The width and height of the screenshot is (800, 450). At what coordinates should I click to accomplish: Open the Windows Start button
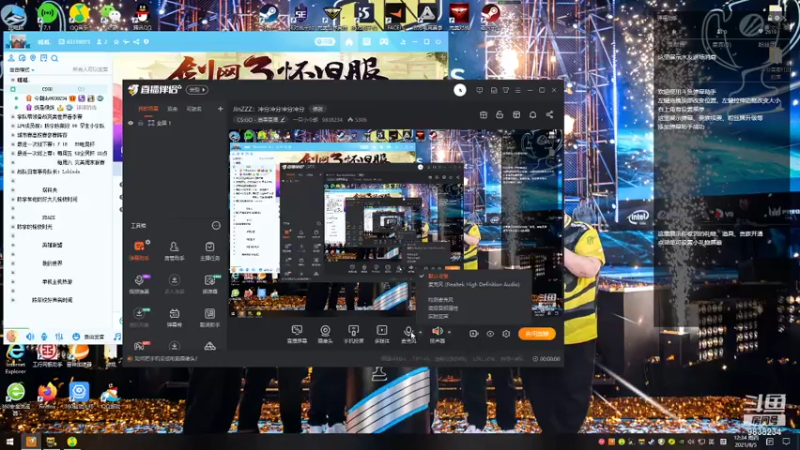[10, 441]
